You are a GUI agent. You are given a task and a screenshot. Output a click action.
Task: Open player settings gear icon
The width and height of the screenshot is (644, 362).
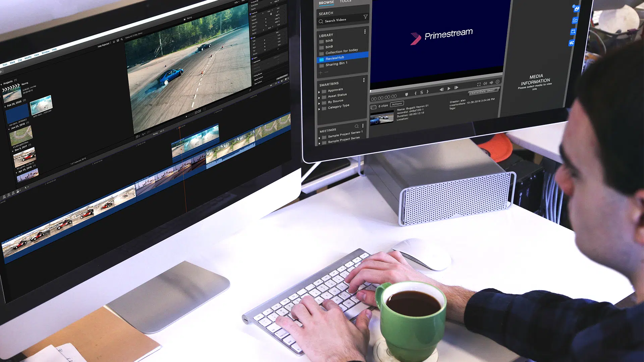497,82
